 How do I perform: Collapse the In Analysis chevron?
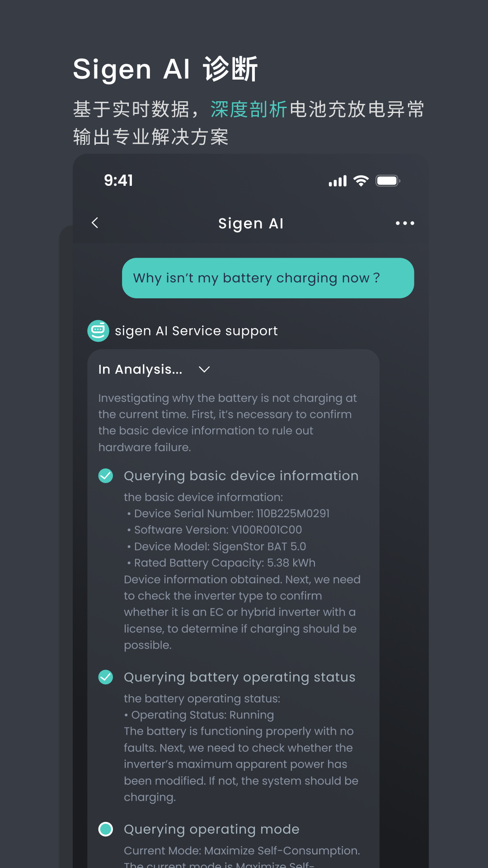[204, 369]
